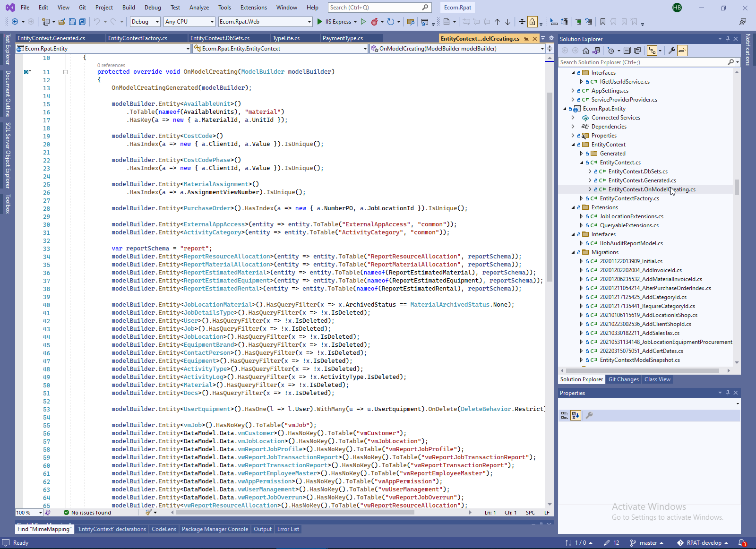Start debugging with the green IIS Express arrow
This screenshot has height=549, width=756.
pyautogui.click(x=320, y=22)
